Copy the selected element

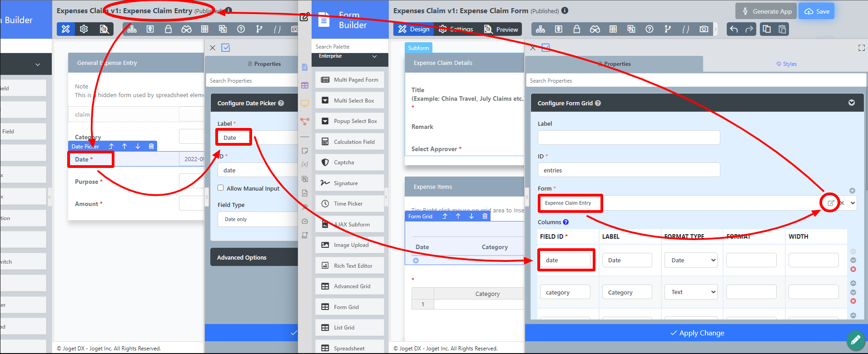click(767, 29)
